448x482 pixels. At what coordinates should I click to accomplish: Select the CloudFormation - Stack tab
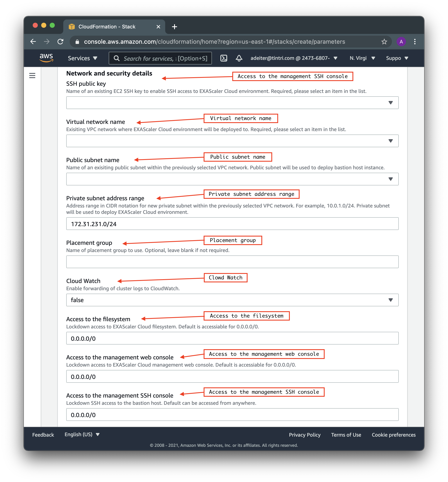click(107, 27)
